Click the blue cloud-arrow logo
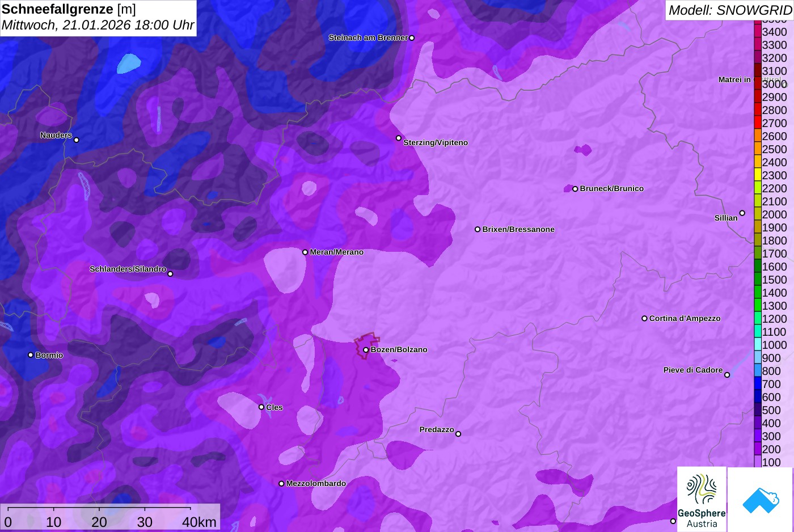 coord(761,500)
